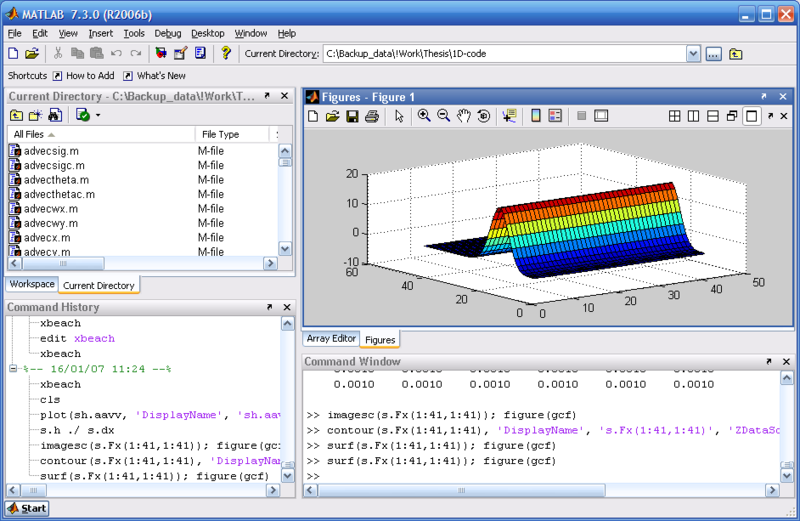Click the Current Directory path field

(505, 54)
